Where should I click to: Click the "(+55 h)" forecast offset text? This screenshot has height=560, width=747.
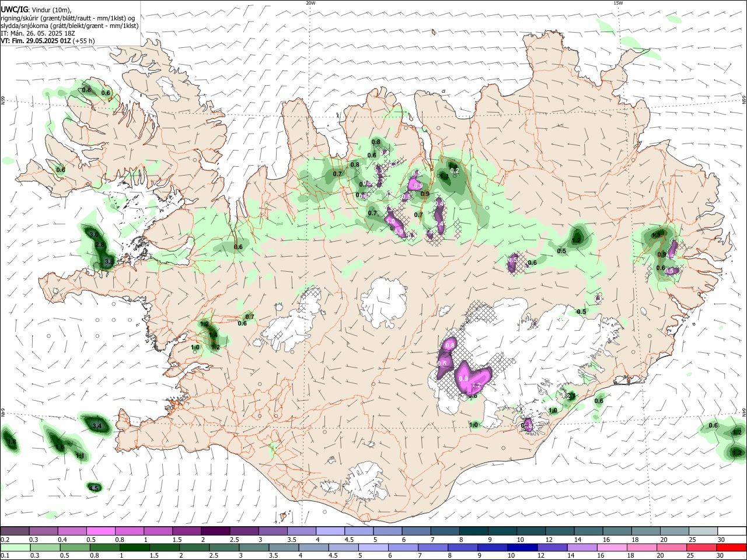click(84, 41)
